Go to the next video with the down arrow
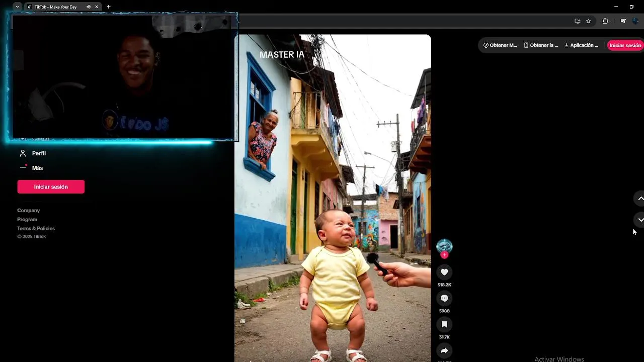 (x=640, y=220)
